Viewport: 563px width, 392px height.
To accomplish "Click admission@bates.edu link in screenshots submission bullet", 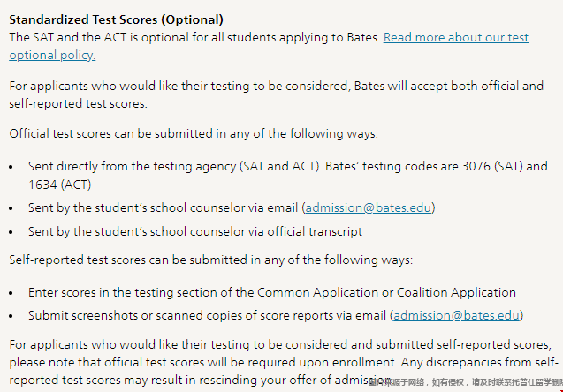I will (x=458, y=315).
